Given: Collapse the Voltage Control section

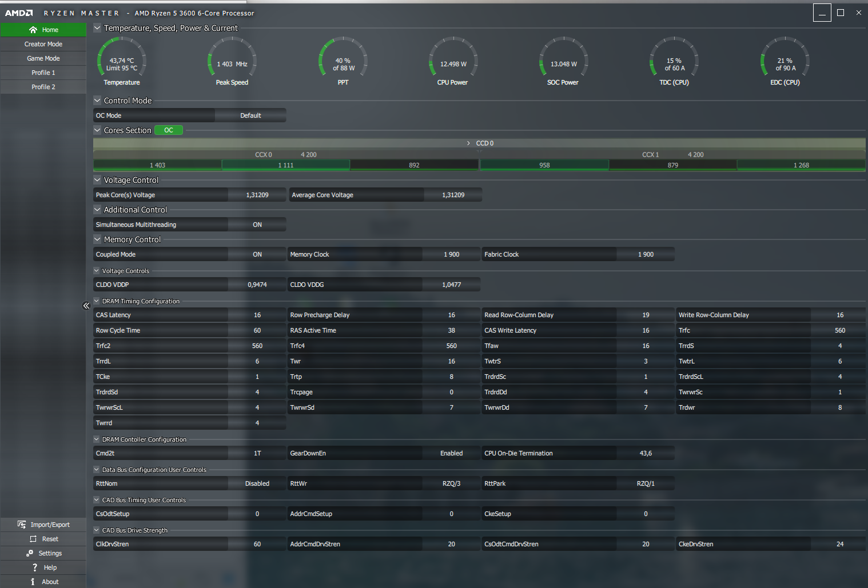Looking at the screenshot, I should click(x=97, y=180).
